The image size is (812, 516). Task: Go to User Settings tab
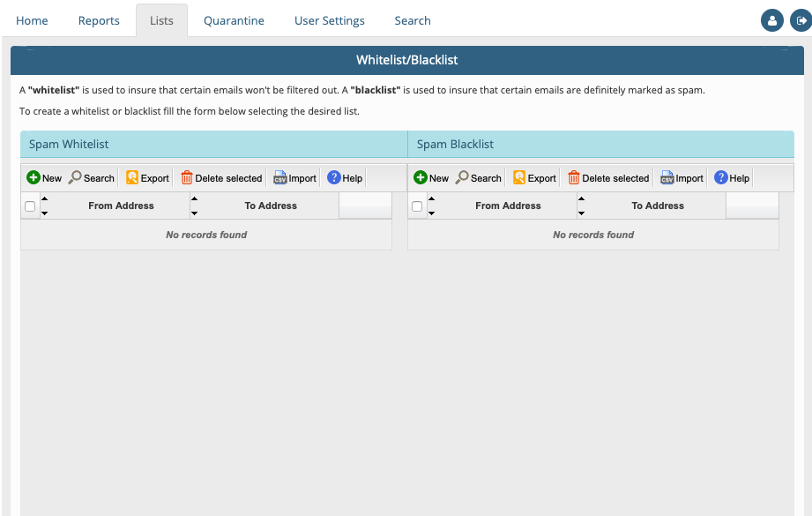329,20
